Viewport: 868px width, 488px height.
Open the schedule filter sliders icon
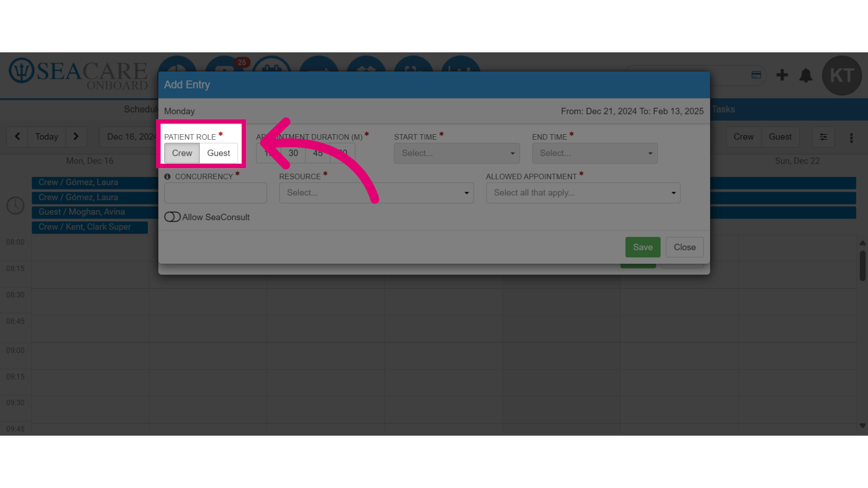(x=823, y=137)
